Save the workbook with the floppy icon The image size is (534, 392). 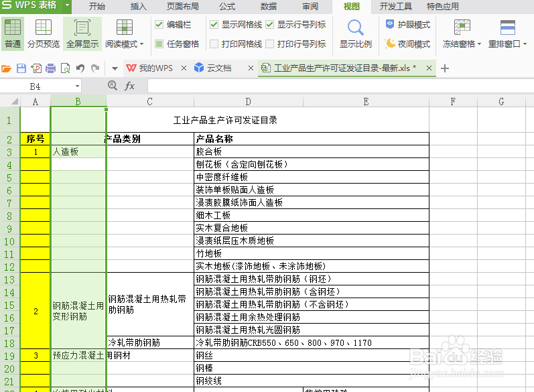(x=21, y=68)
